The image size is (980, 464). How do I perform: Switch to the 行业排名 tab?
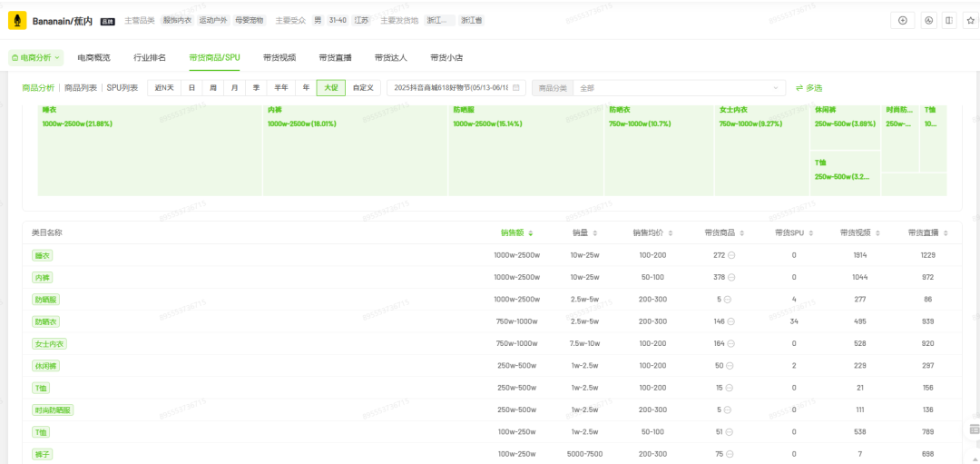(150, 57)
